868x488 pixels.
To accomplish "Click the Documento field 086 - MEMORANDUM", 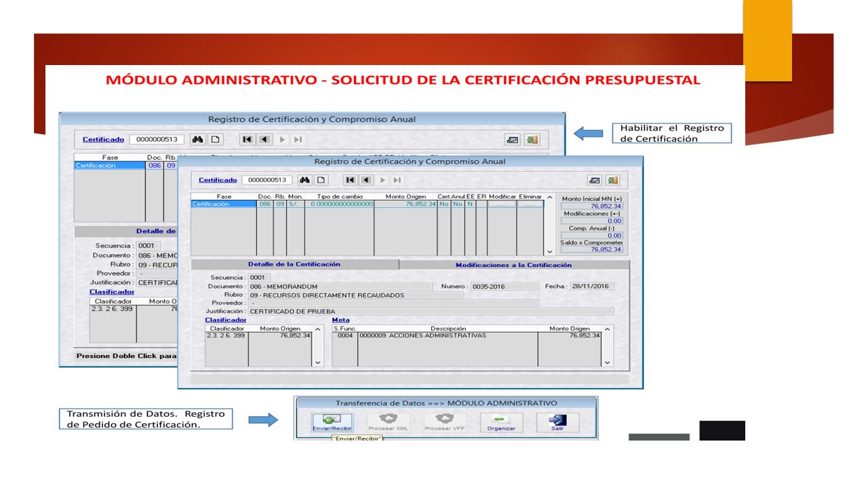I will (x=340, y=287).
